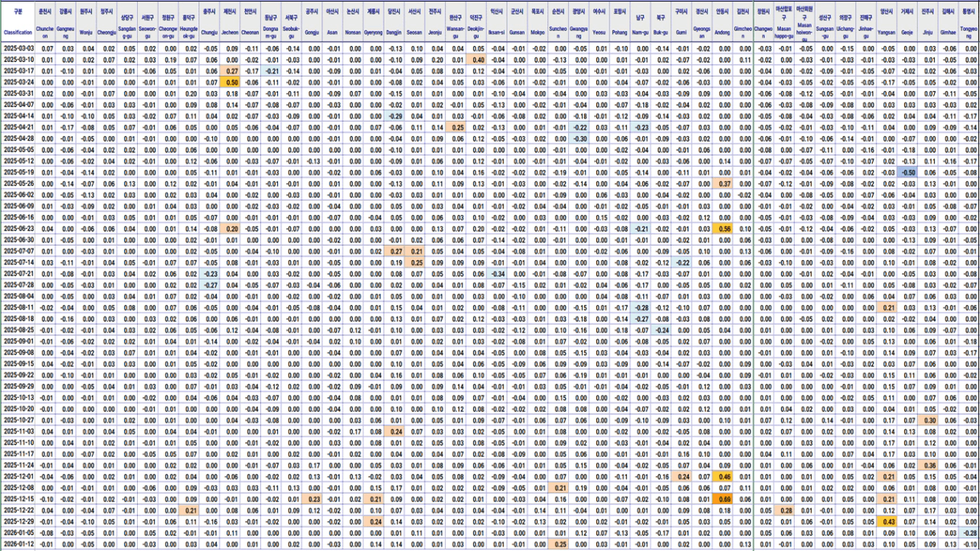Click the 2025-03-03 date row label

(x=18, y=49)
